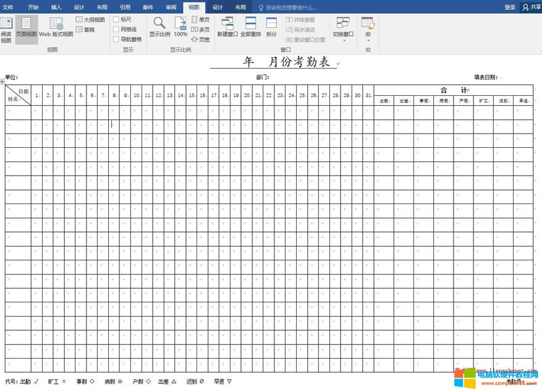
Task: Open a New Window (新建窗口)
Action: pyautogui.click(x=227, y=29)
